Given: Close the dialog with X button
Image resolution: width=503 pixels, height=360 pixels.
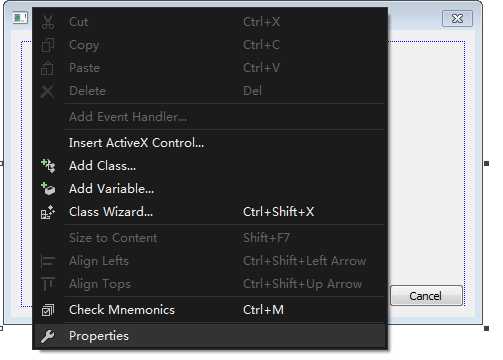Looking at the screenshot, I should (x=457, y=18).
